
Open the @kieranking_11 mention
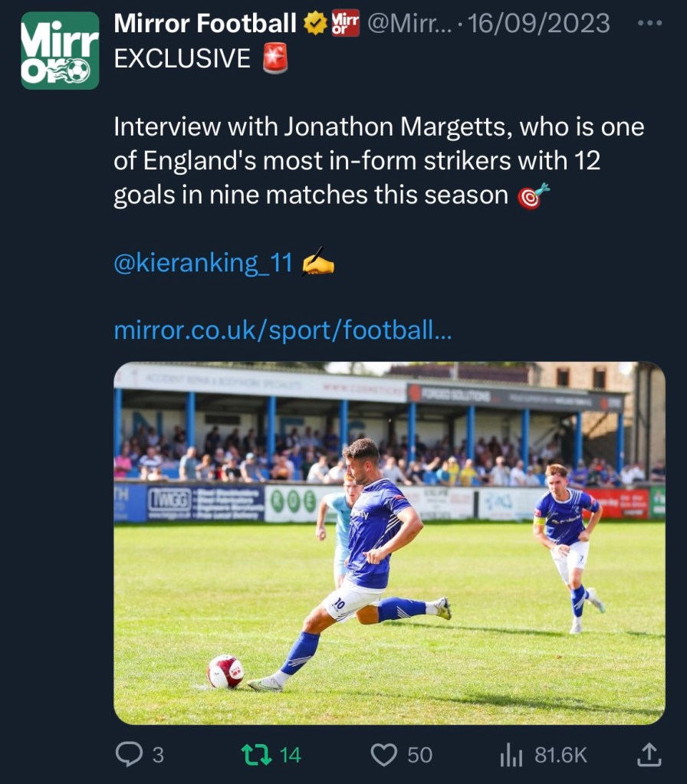[x=203, y=263]
